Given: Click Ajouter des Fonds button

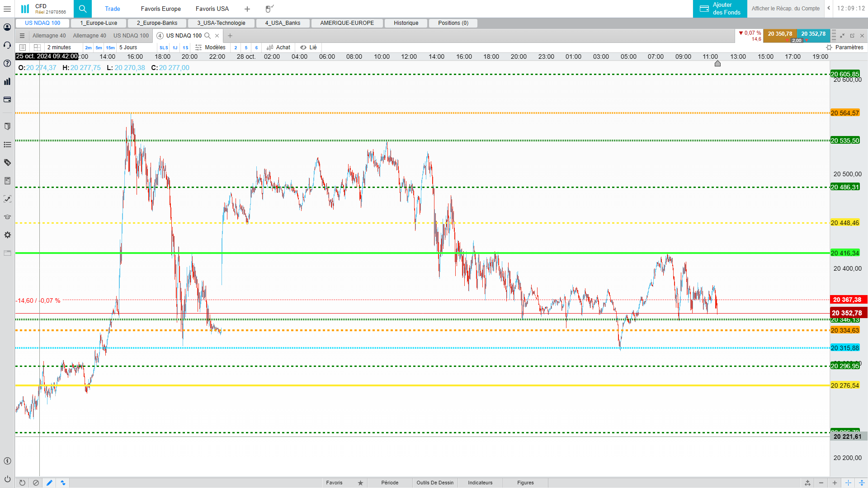Looking at the screenshot, I should 720,9.
